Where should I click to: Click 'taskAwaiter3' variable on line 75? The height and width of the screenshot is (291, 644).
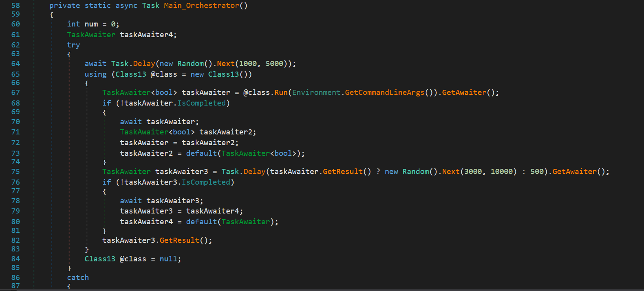[181, 172]
